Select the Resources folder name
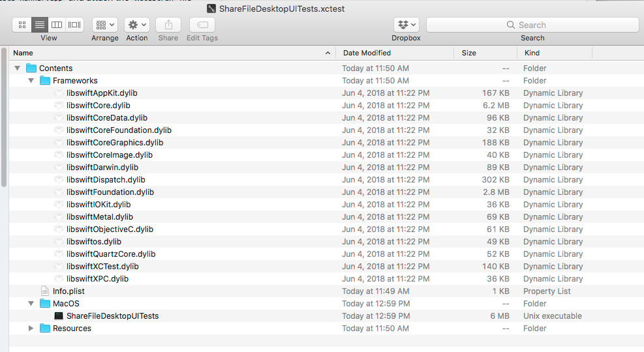Image resolution: width=644 pixels, height=352 pixels. click(72, 328)
